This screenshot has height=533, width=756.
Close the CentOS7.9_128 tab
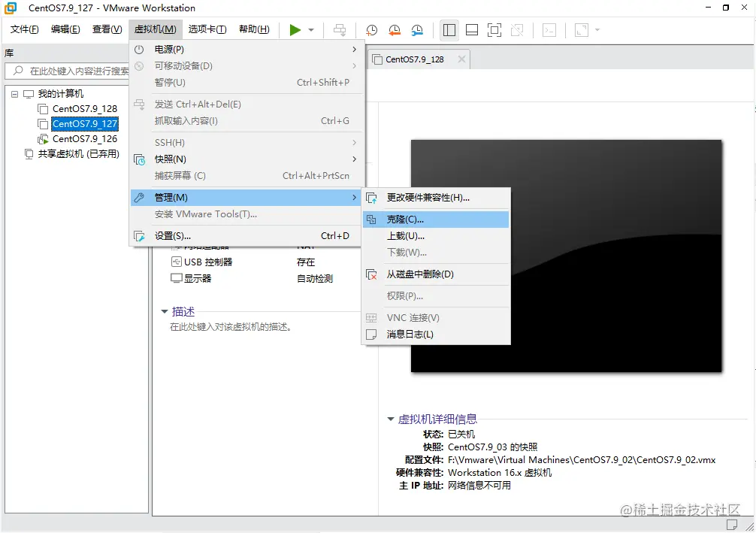461,59
